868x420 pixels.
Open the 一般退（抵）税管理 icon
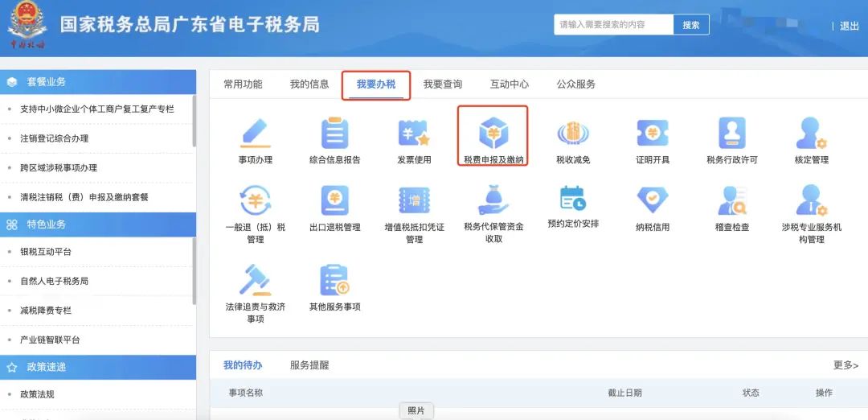tap(256, 200)
